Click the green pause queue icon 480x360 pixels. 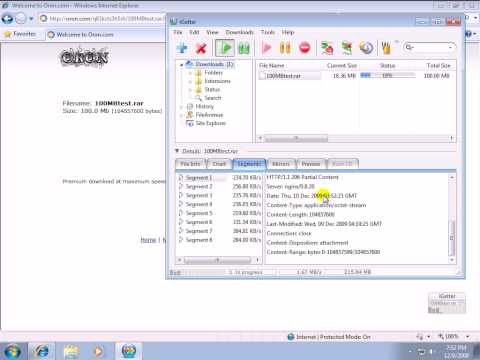[x=244, y=49]
